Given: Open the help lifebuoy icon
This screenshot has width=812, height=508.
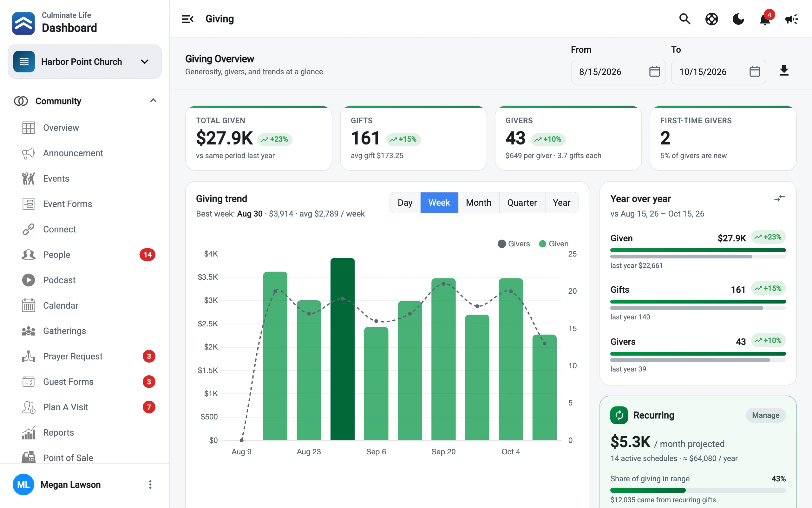Looking at the screenshot, I should [711, 19].
